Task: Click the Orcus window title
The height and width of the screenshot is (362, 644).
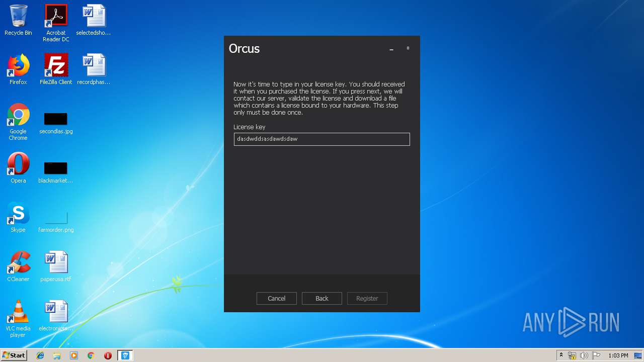Action: pyautogui.click(x=244, y=49)
